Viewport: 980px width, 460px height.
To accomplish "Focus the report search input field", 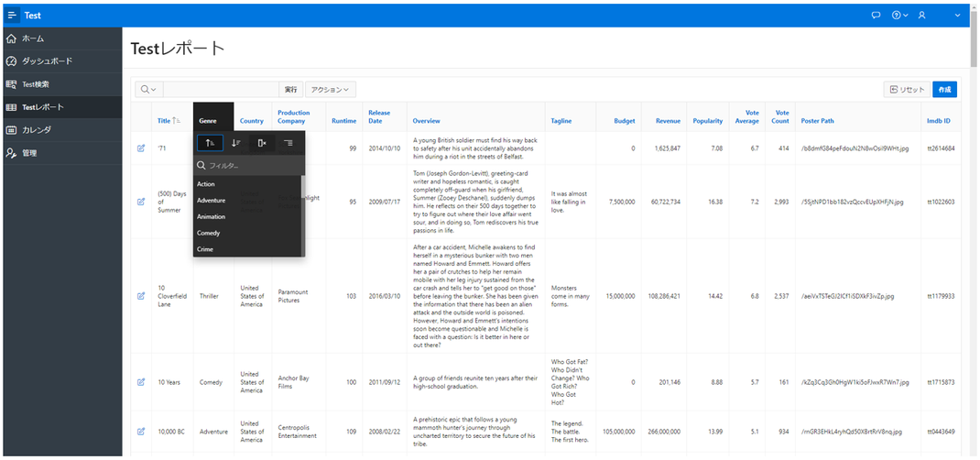I will 221,90.
